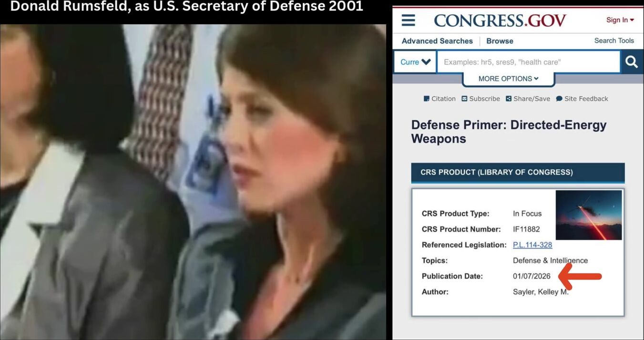Viewport: 644px width, 340px height.
Task: Open the hamburger navigation menu
Action: (408, 21)
